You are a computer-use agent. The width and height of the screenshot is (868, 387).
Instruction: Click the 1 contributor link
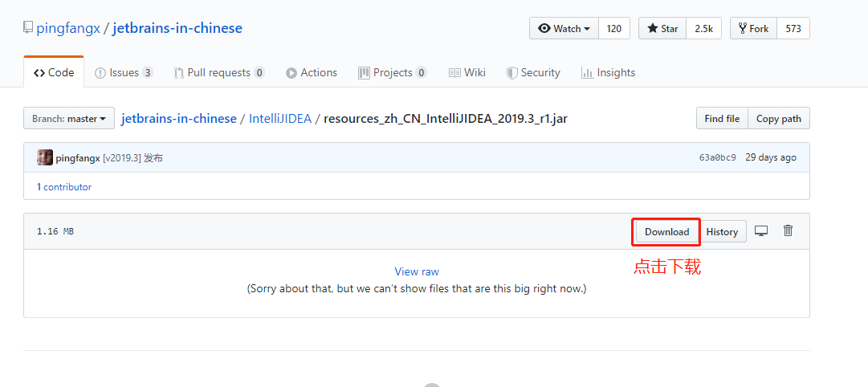tap(64, 187)
